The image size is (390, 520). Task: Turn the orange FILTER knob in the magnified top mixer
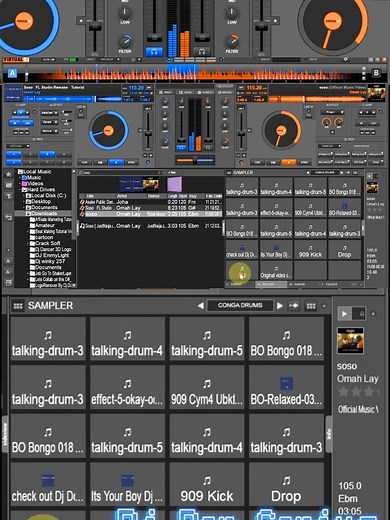pyautogui.click(x=232, y=42)
